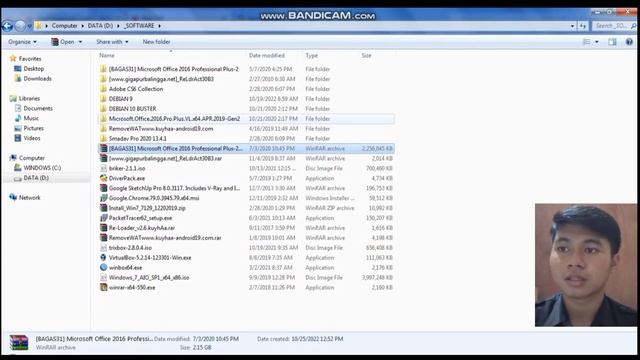Select the Windows_7_AIO_SP1 iso icon
Viewport: 640px width, 360px height.
click(x=104, y=278)
